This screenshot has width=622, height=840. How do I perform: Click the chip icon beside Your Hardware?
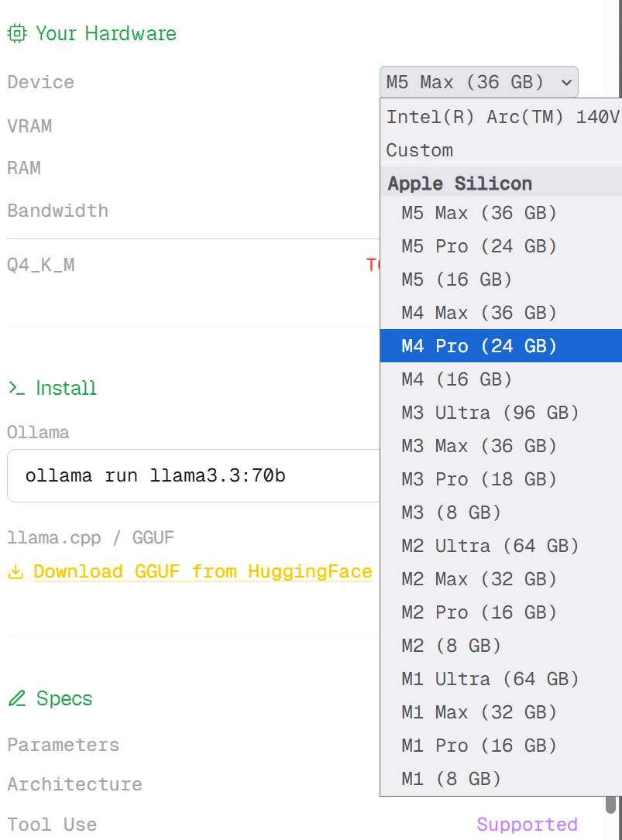17,33
